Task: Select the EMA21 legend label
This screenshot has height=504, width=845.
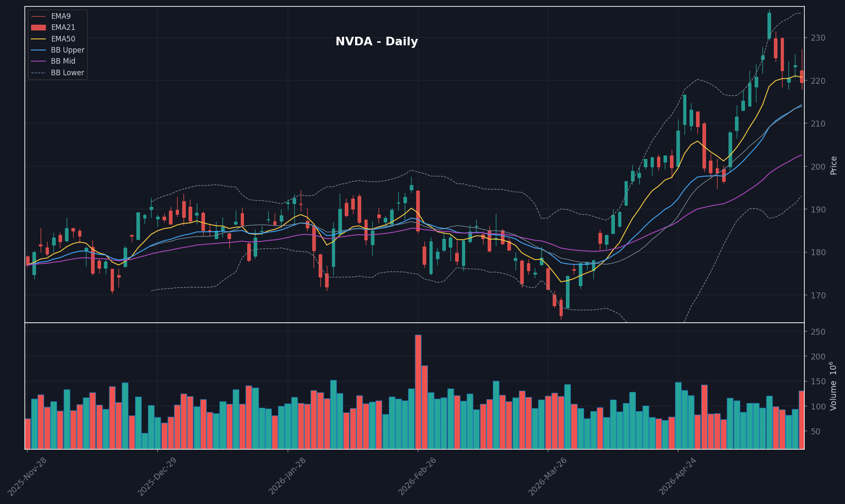Action: click(63, 27)
